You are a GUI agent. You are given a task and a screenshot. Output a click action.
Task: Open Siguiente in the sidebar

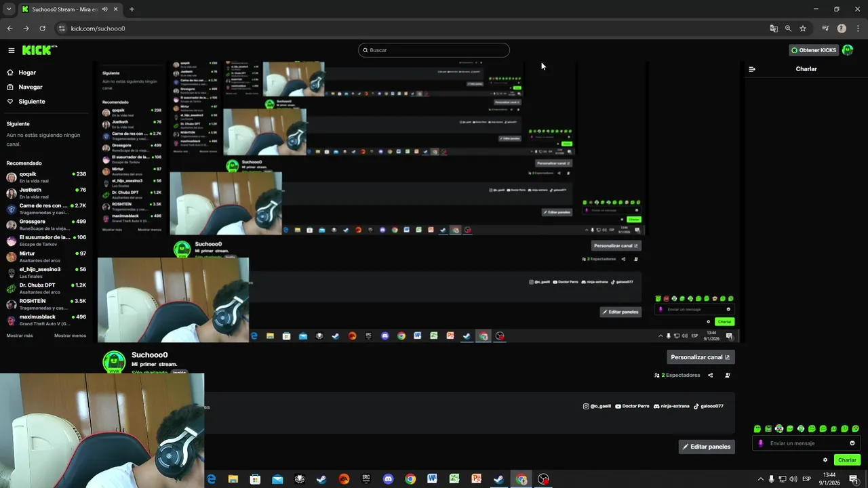click(x=32, y=102)
